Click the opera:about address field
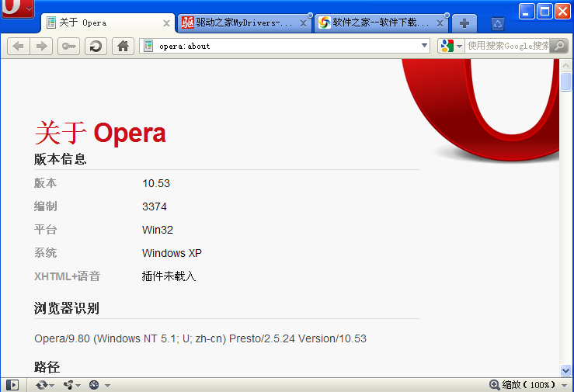Viewport: 574px width, 392px height. pyautogui.click(x=280, y=46)
